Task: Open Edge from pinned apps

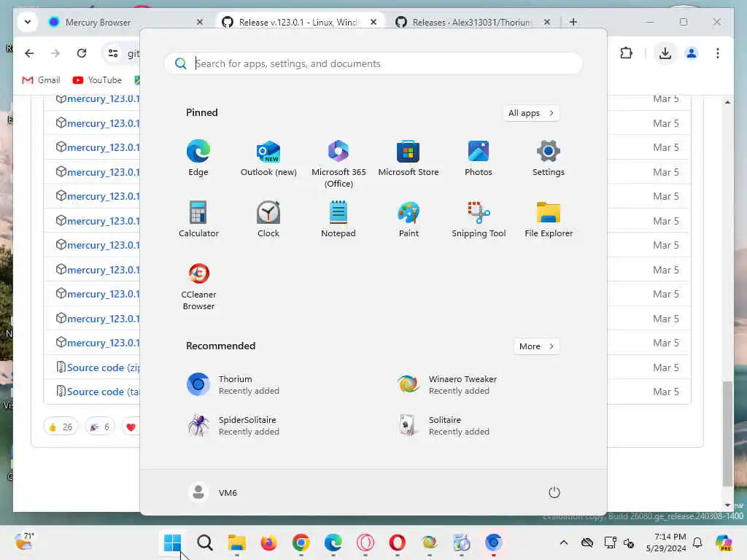Action: pyautogui.click(x=198, y=158)
